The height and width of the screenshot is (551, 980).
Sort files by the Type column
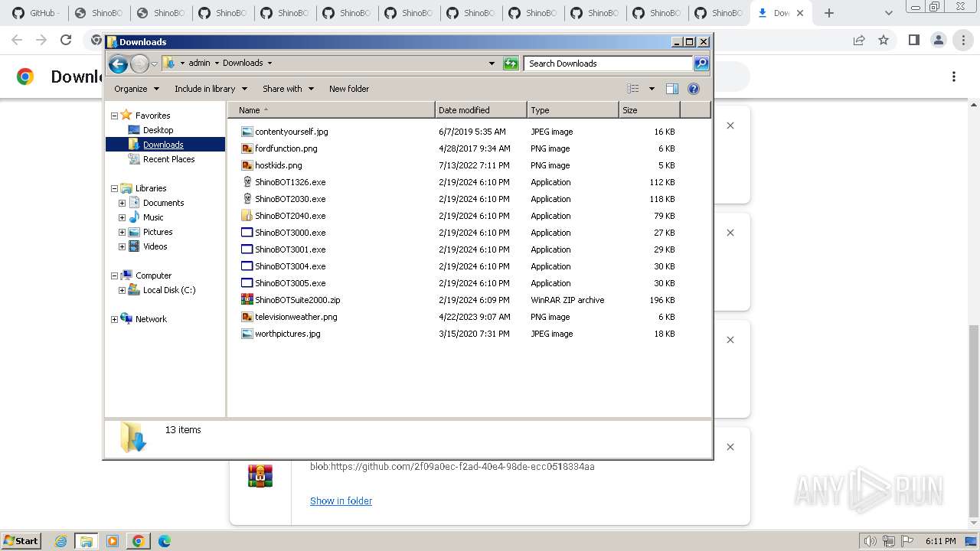tap(573, 110)
